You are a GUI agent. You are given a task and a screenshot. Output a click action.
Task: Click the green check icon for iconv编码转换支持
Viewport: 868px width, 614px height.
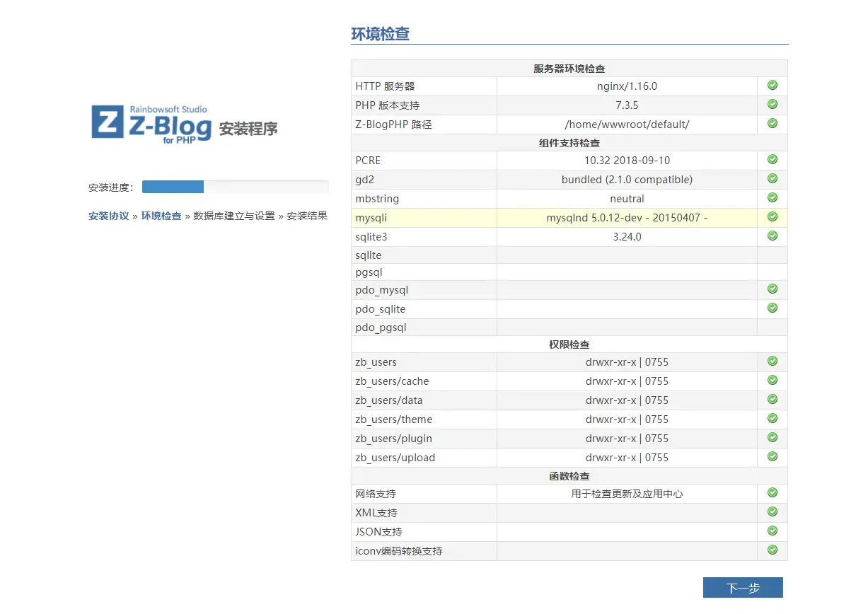772,550
